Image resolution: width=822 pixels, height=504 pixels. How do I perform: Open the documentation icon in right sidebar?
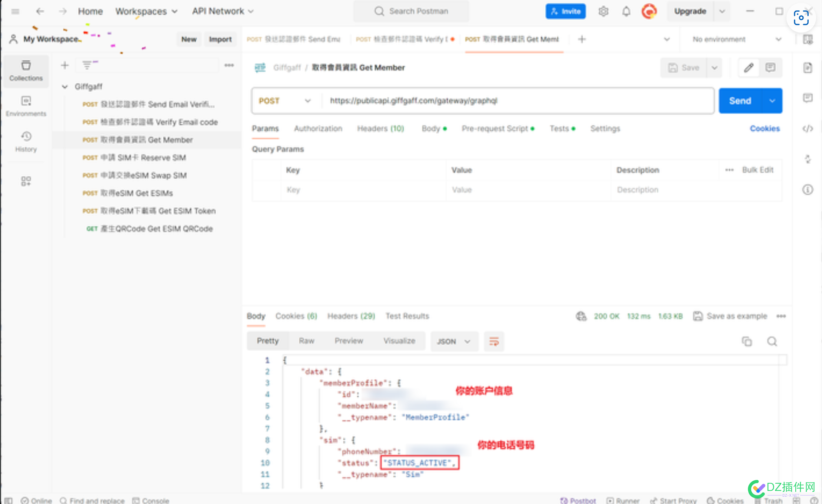808,68
